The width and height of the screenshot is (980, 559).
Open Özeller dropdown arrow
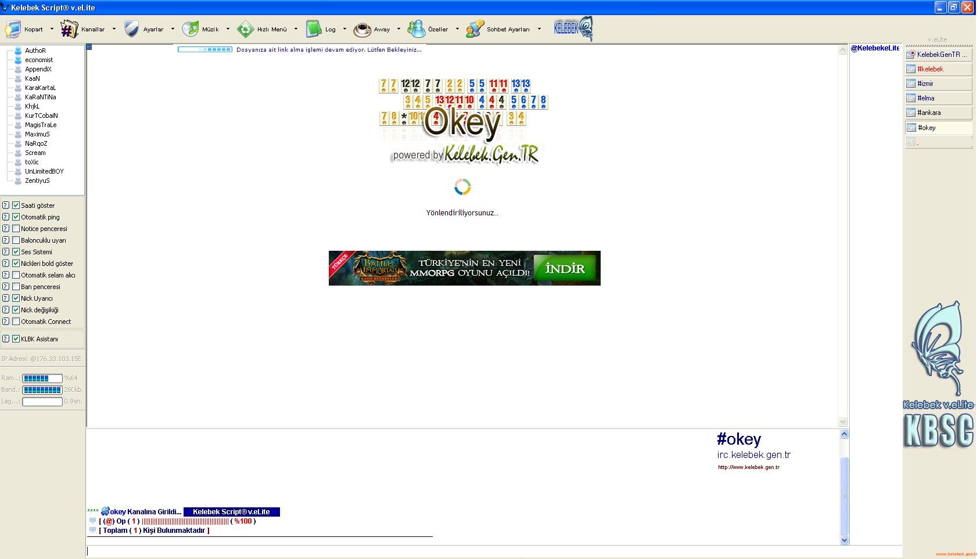(x=457, y=29)
